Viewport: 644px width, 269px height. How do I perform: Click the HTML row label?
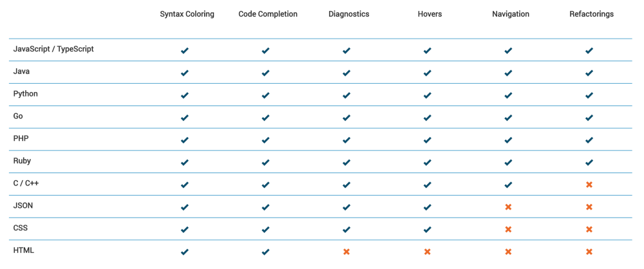pyautogui.click(x=23, y=250)
